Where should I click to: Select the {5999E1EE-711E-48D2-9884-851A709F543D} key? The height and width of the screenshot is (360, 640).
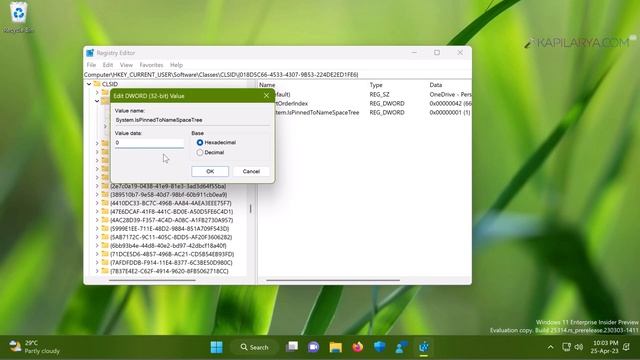pos(169,229)
